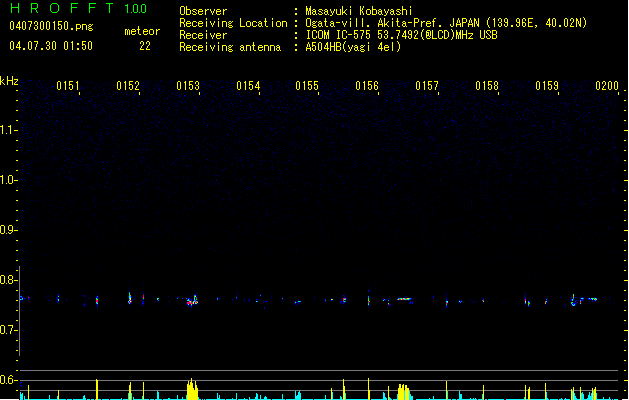Click the date stamp 04.07.30 01:50
629x400 pixels.
(x=51, y=46)
